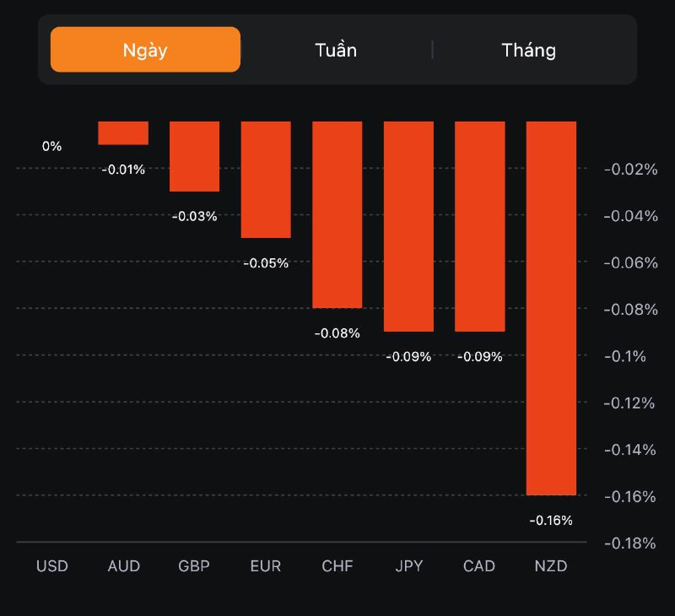Select the EUR bar in chart
The image size is (675, 616).
[266, 180]
